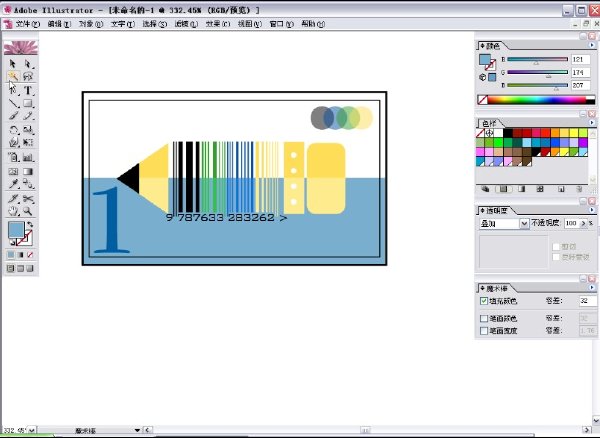
Task: Click the G slider track in Color panel
Action: (537, 72)
